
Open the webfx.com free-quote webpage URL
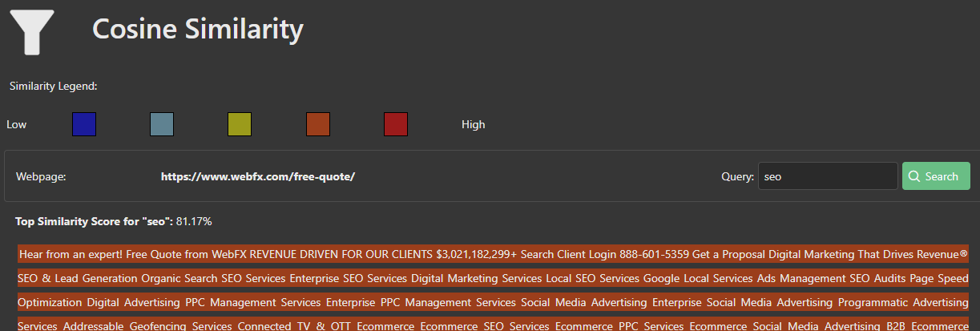(257, 176)
